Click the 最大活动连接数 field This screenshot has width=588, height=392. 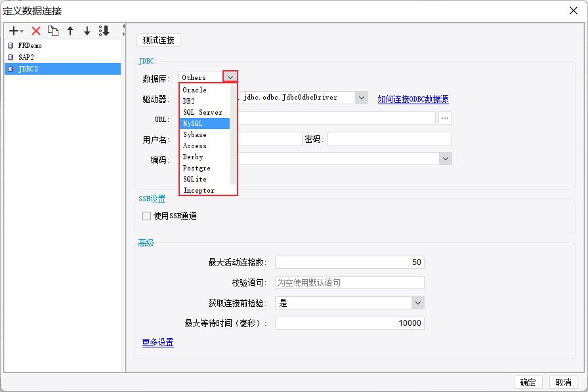pyautogui.click(x=350, y=262)
